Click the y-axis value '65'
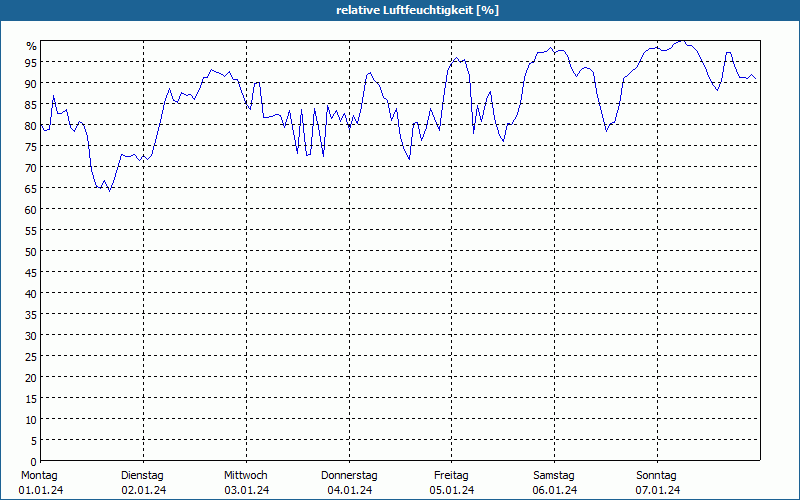Screen dimensions: 800x500 [x=31, y=188]
